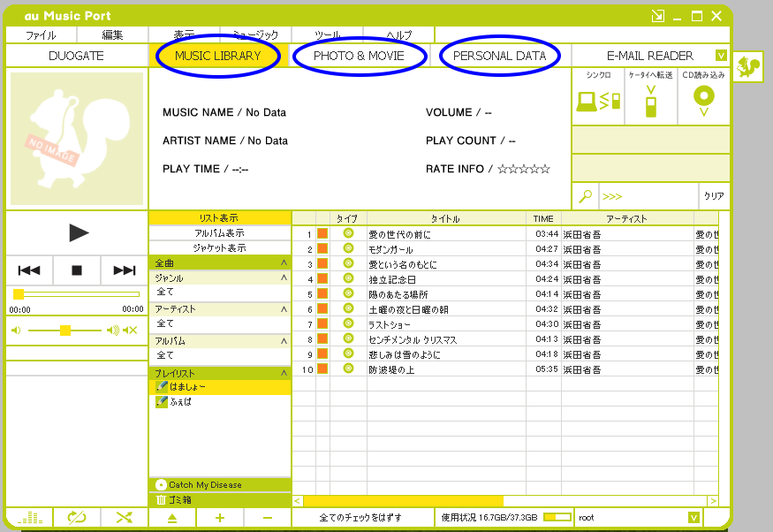
Task: Collapse the アーティスト section
Action: coord(284,309)
